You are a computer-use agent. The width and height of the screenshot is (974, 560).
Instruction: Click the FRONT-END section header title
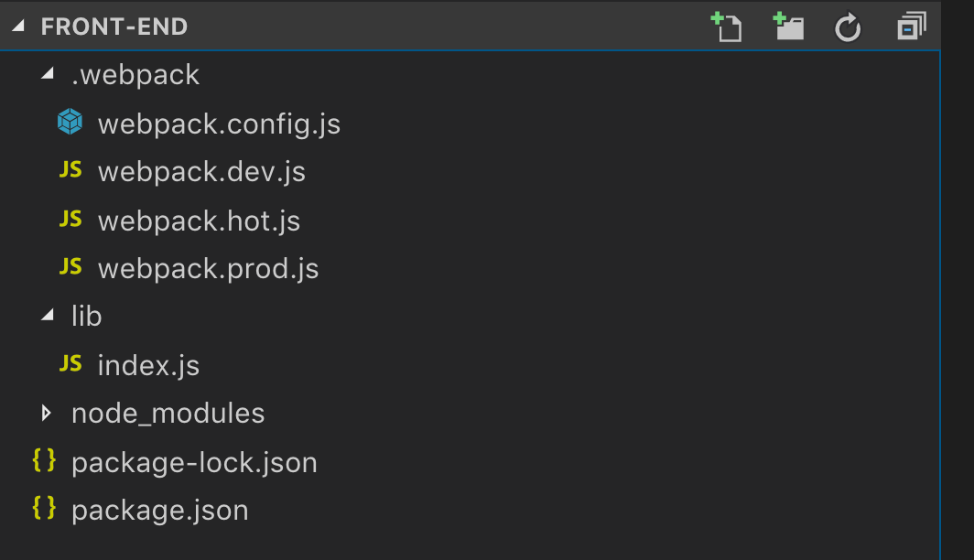[x=114, y=27]
